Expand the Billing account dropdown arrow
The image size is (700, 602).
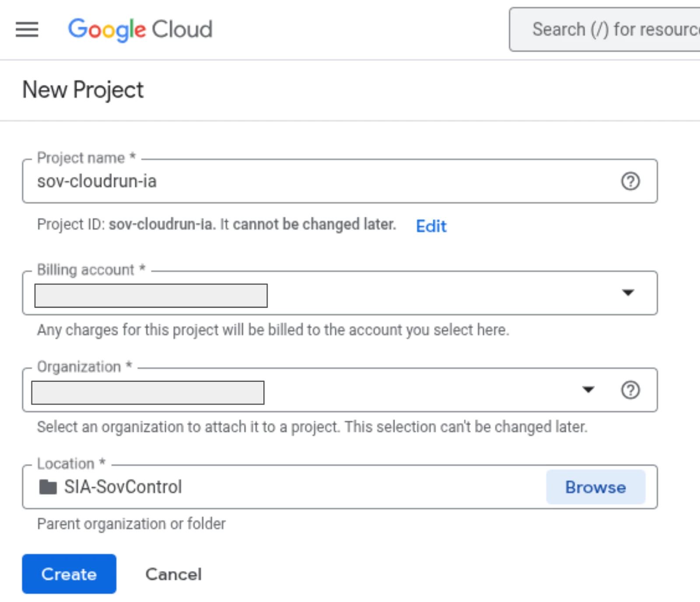coord(628,292)
